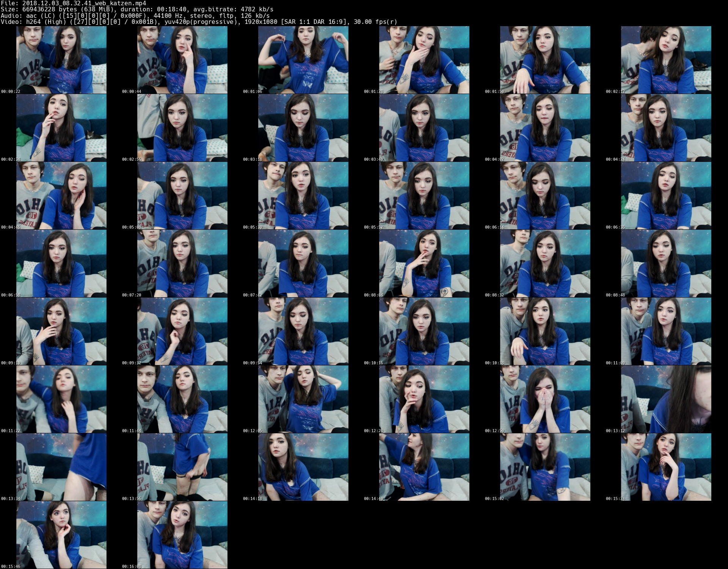The height and width of the screenshot is (569, 728).
Task: Click the thumbnail labeled 00:03:40
Action: pyautogui.click(x=424, y=128)
